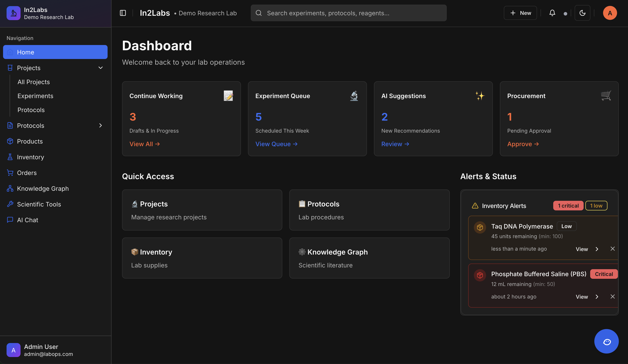Click the shopping cart icon on Procurement card
This screenshot has height=364, width=628.
(x=607, y=96)
